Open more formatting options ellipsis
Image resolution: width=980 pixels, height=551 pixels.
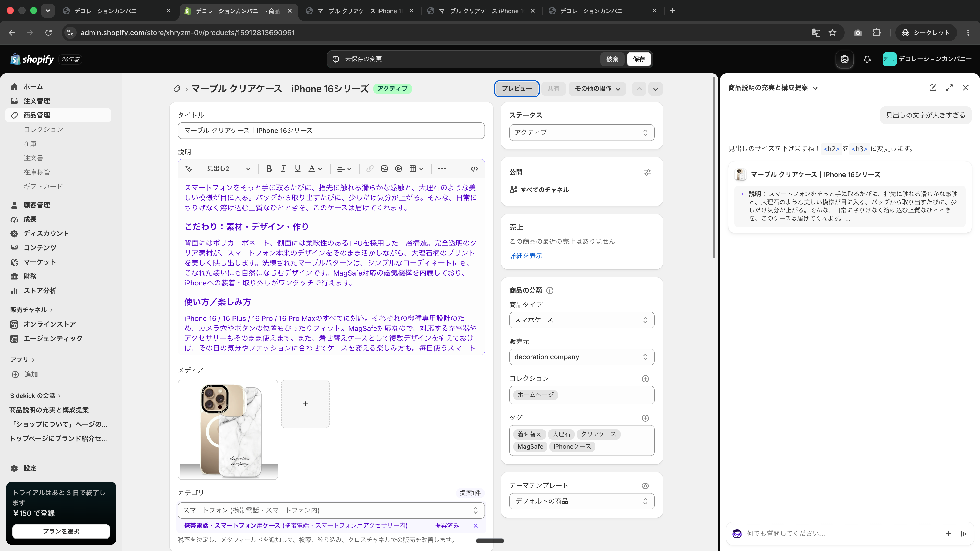point(442,169)
